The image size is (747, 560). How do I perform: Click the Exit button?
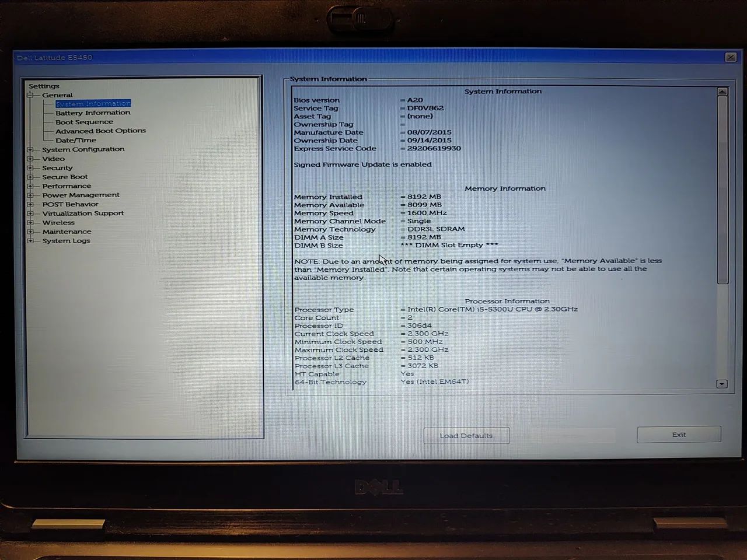tap(679, 435)
